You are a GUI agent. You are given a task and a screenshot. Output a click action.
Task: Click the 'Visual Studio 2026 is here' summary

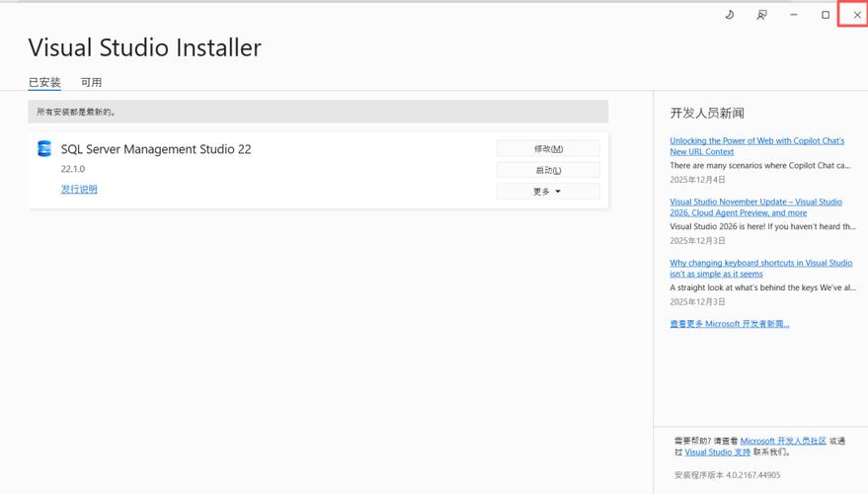762,226
